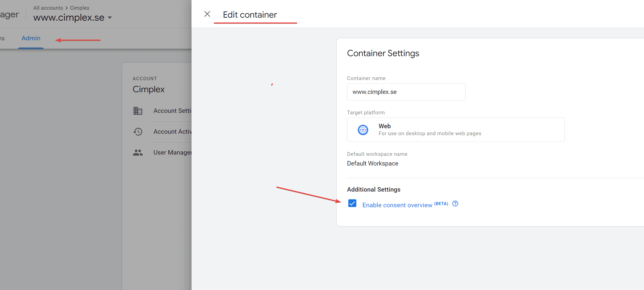Click the Additional Settings heading
The width and height of the screenshot is (644, 290).
coord(374,189)
